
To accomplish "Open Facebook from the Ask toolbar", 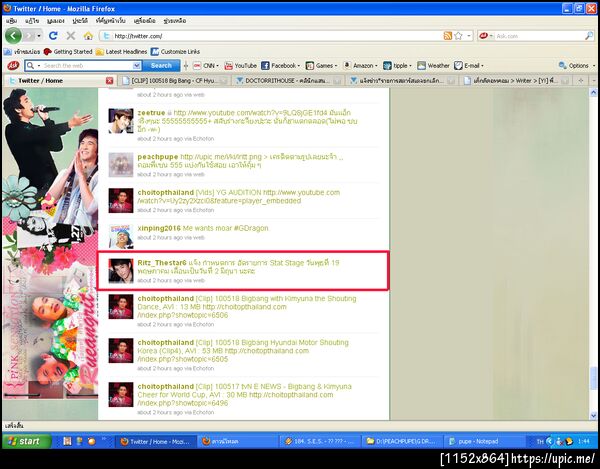I will (x=280, y=66).
